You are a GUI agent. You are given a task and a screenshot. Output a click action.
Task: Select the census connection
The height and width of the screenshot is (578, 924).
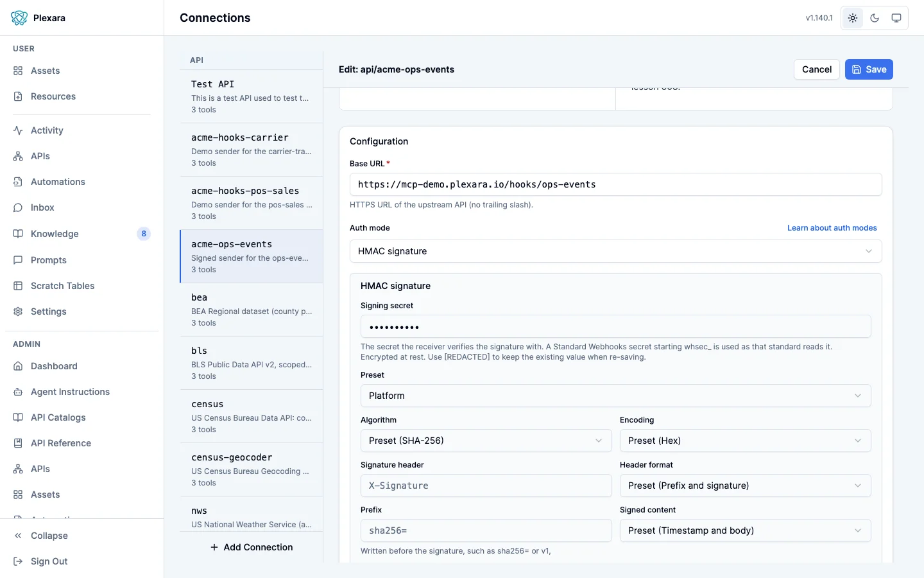(252, 416)
